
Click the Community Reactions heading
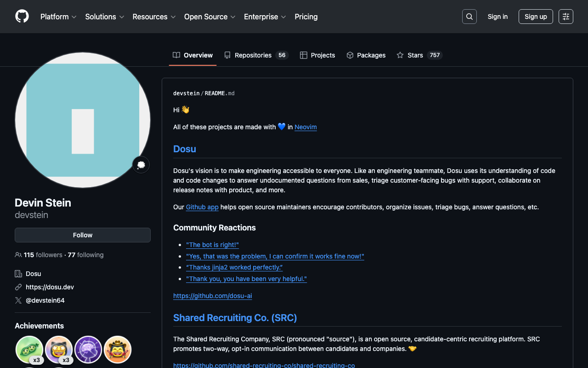coord(215,228)
